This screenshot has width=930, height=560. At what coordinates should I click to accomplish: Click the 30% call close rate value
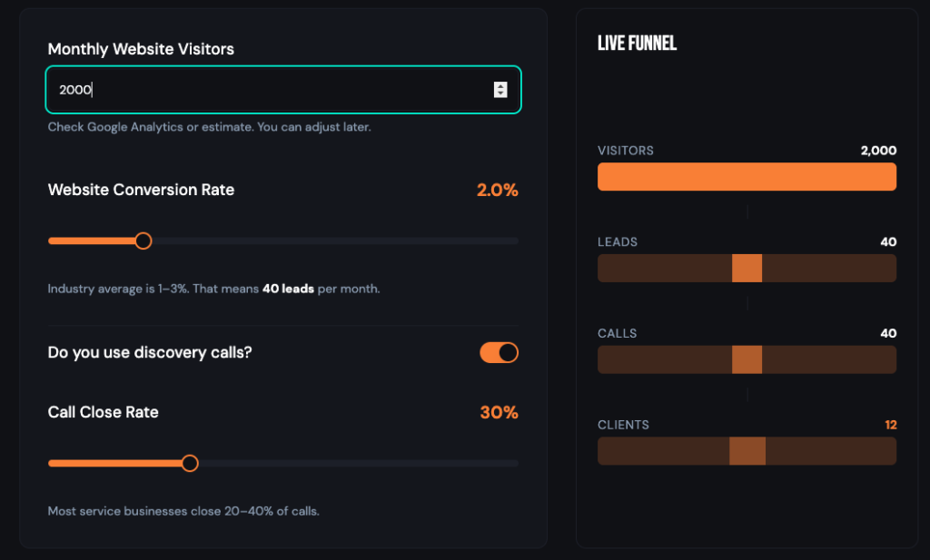point(499,412)
